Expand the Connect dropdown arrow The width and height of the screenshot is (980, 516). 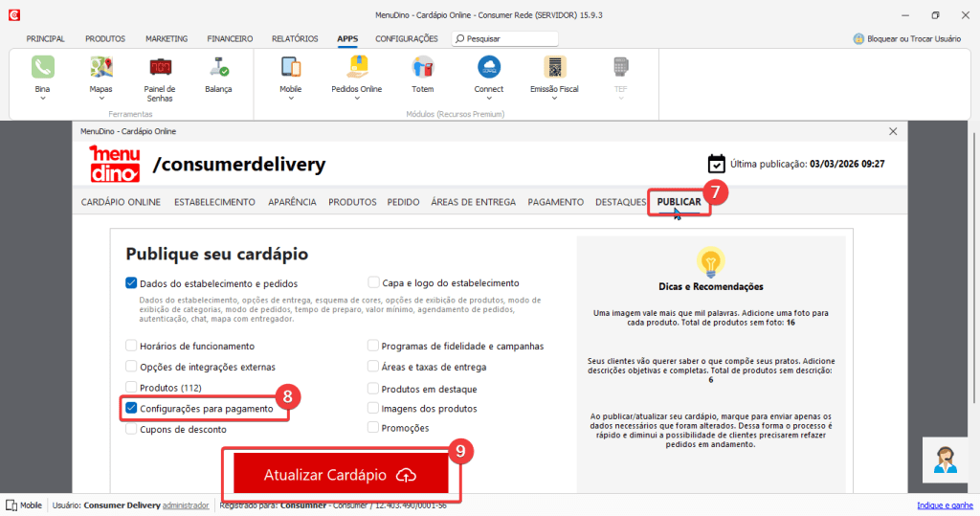(x=488, y=98)
